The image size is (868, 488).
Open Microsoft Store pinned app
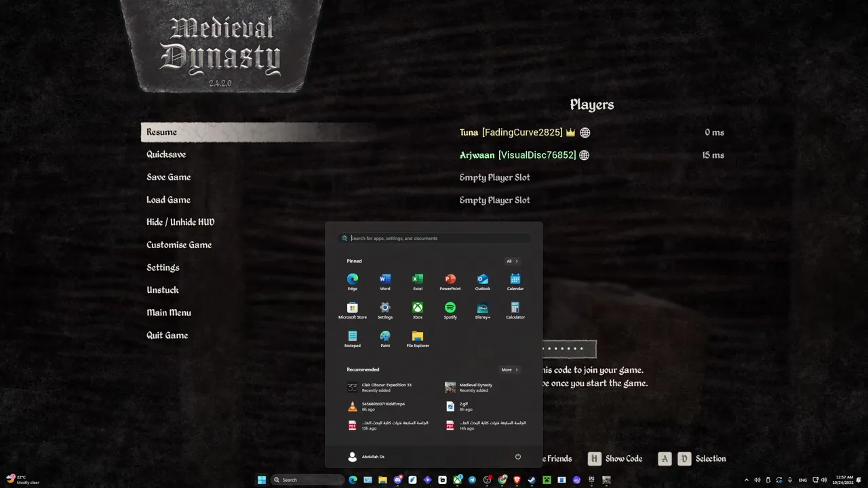(x=353, y=310)
